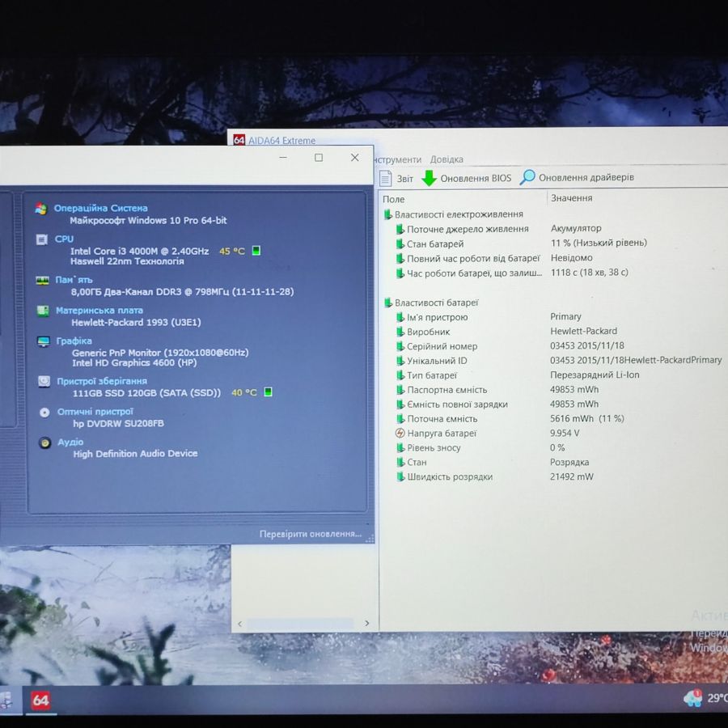Minimize the front system info window
The height and width of the screenshot is (728, 728).
pos(283,158)
